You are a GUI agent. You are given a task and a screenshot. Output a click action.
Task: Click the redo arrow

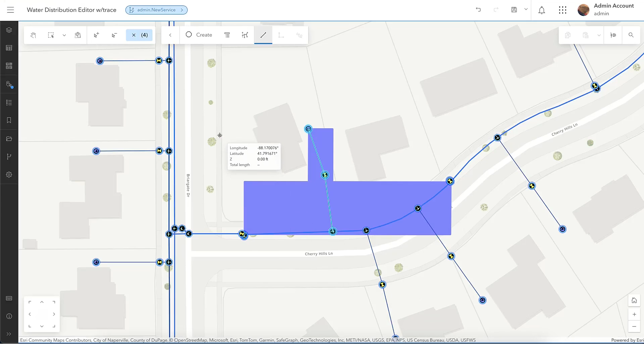click(x=496, y=10)
